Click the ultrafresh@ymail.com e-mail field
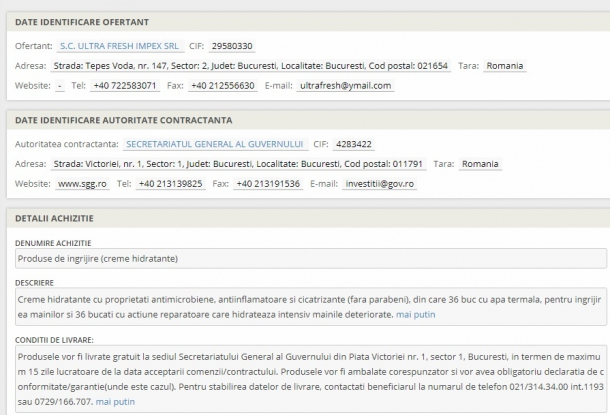Viewport: 610px width, 415px height. pyautogui.click(x=345, y=86)
